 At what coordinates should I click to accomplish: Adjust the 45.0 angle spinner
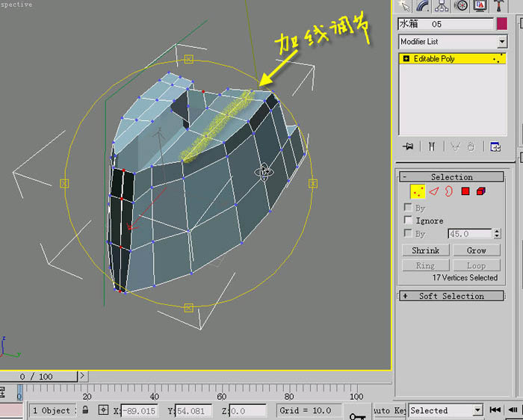tap(497, 233)
